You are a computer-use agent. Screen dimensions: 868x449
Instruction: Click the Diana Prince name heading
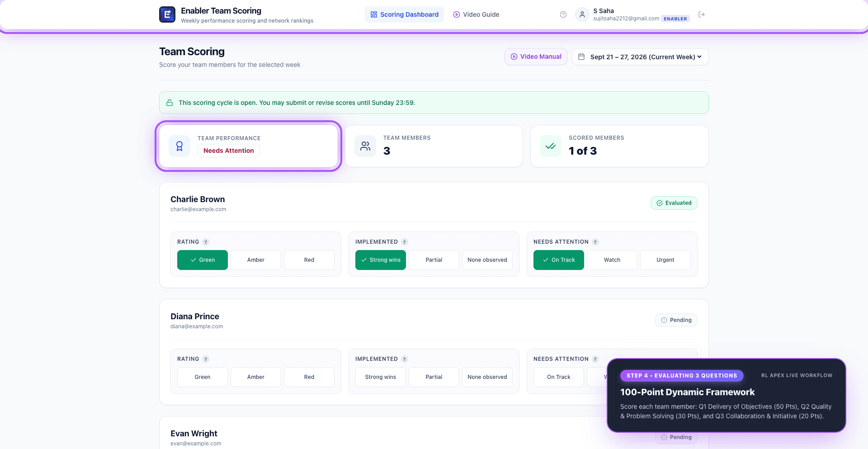point(195,317)
